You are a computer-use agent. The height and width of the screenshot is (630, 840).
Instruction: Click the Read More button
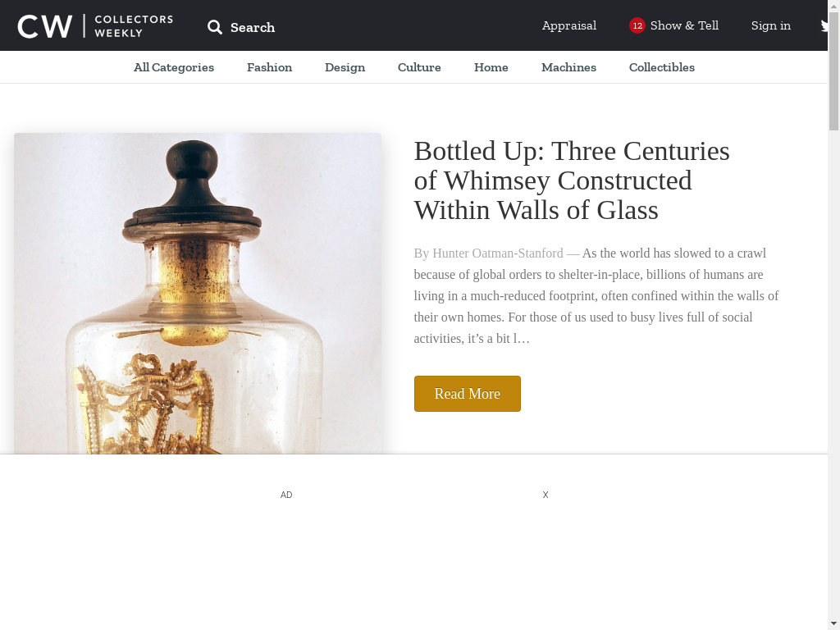pyautogui.click(x=467, y=394)
